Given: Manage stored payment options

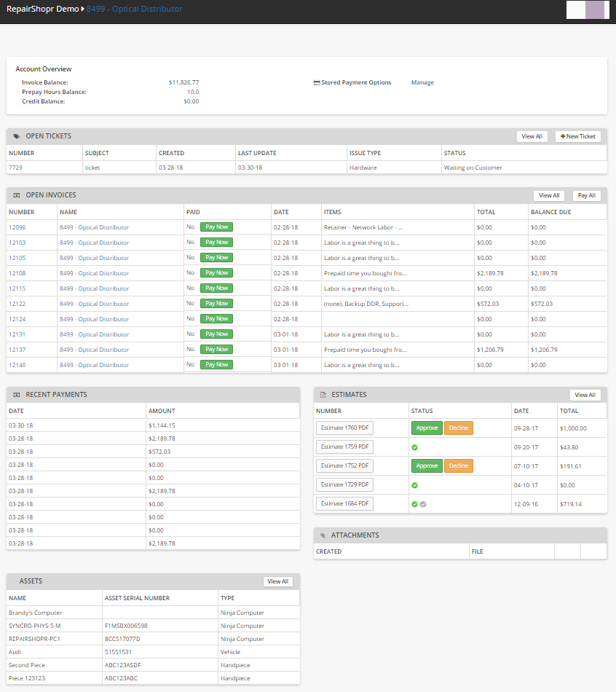Looking at the screenshot, I should [x=422, y=82].
